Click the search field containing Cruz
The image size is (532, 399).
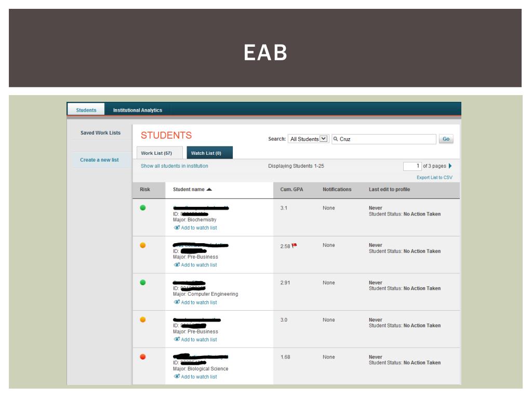tap(384, 139)
